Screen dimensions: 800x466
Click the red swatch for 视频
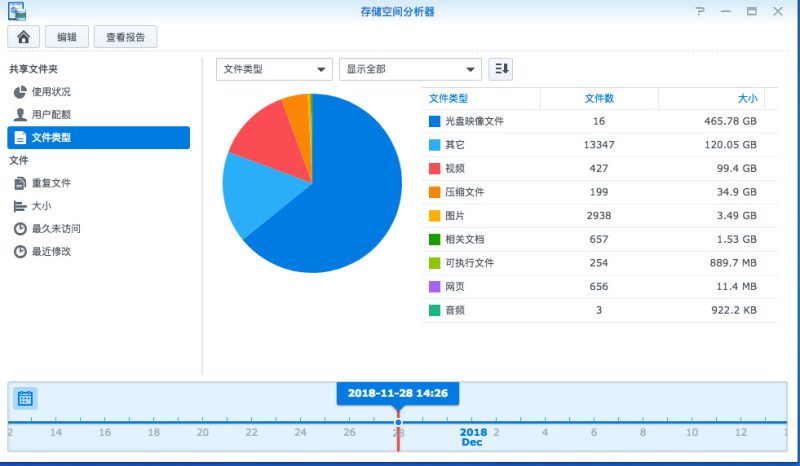(x=434, y=168)
